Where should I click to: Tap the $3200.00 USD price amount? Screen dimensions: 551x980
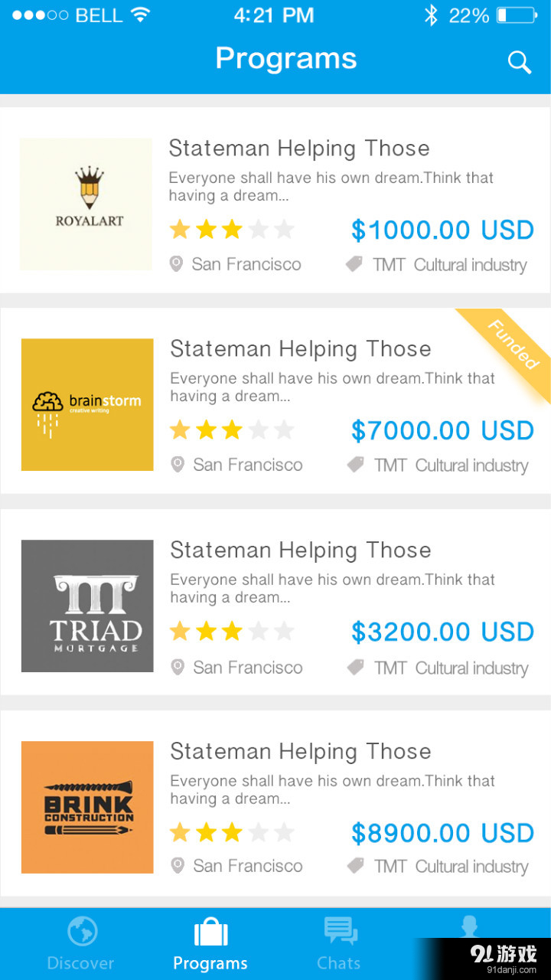(442, 632)
